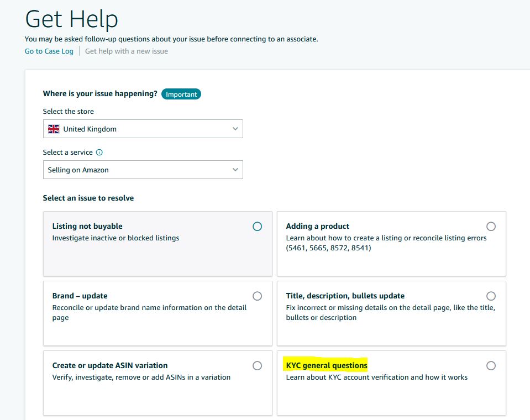Select the Adding a product radio button
Screen dimensions: 530x420
point(491,227)
